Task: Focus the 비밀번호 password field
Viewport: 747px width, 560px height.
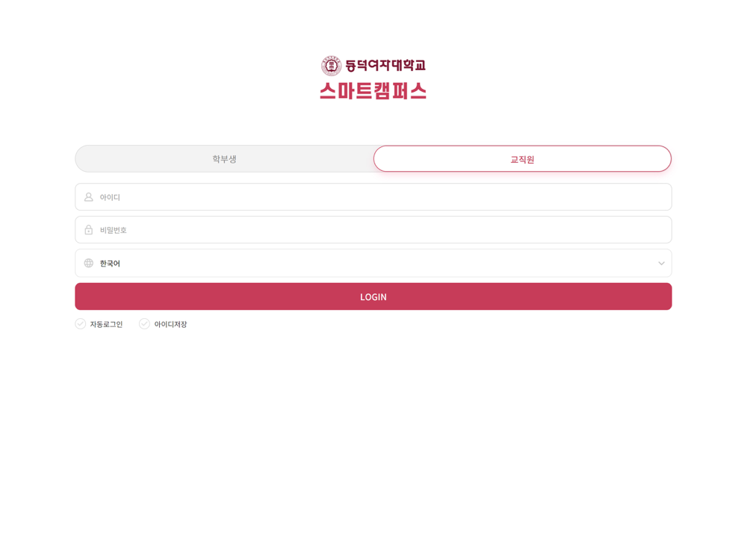Action: coord(373,229)
